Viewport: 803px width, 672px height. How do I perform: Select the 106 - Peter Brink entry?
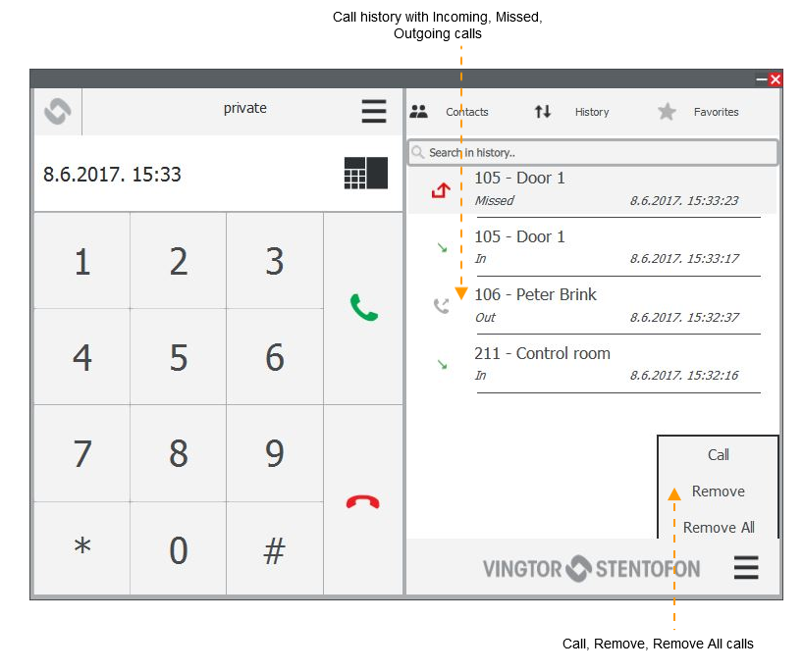tap(592, 305)
